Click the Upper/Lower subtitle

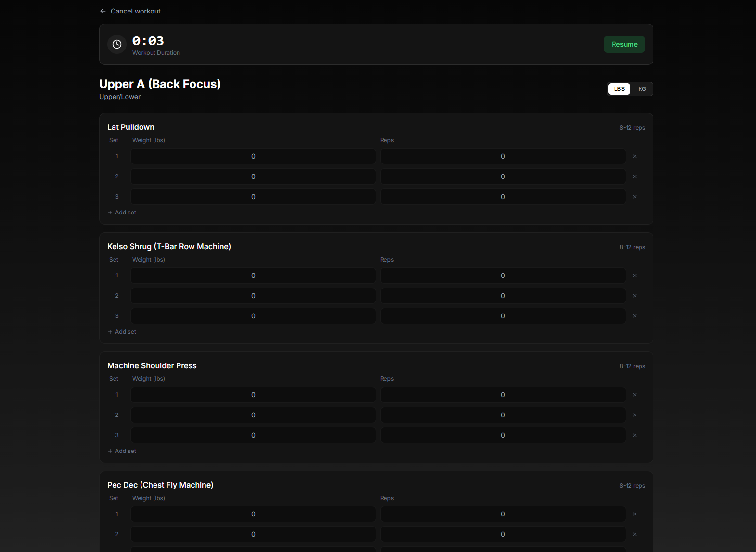point(120,97)
